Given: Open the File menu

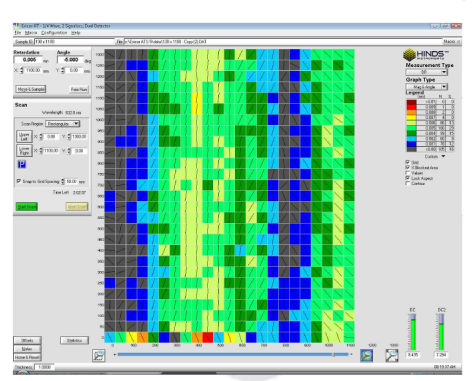Looking at the screenshot, I should tap(18, 33).
